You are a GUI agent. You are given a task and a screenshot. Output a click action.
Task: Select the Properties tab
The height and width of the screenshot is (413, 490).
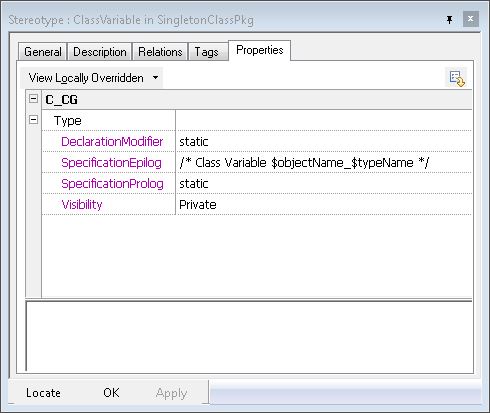pyautogui.click(x=260, y=50)
